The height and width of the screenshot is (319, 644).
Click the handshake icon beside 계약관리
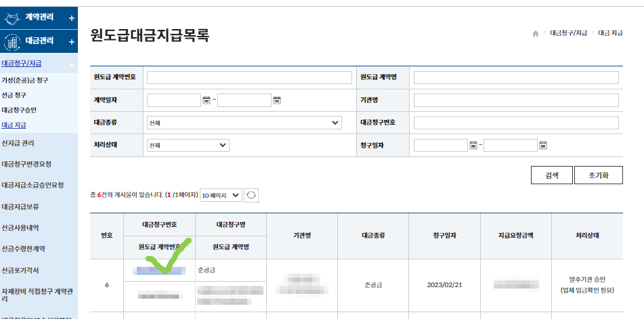(12, 18)
